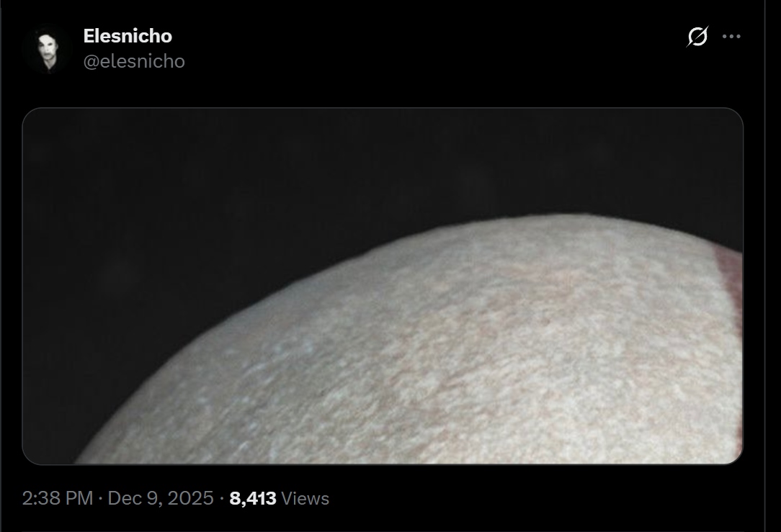Click Elesnicho's profile avatar picture
This screenshot has height=532, width=781.
pos(48,50)
